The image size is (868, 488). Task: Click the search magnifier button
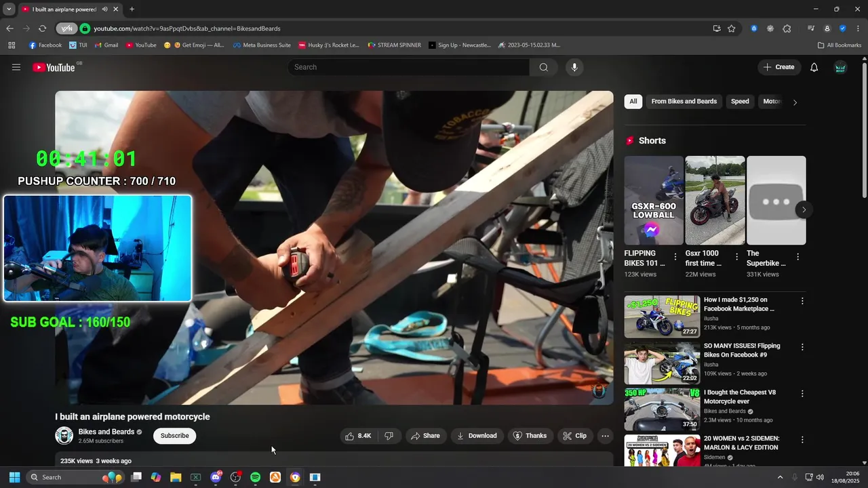click(x=544, y=67)
